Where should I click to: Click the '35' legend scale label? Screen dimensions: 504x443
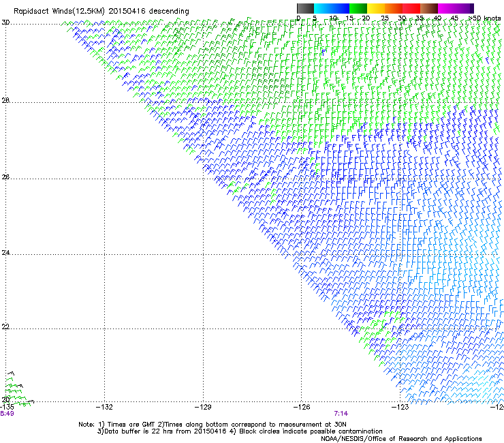(x=420, y=18)
